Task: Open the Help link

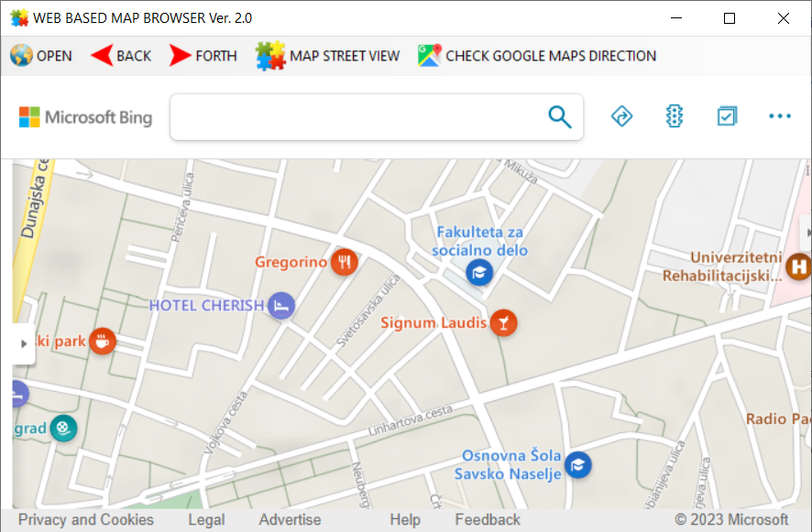Action: 405,519
